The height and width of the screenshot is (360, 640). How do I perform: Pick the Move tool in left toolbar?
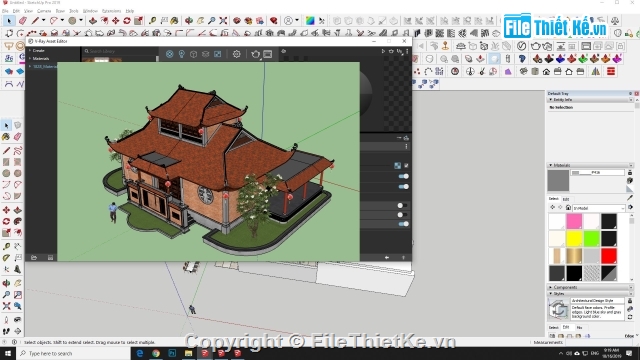(6, 210)
